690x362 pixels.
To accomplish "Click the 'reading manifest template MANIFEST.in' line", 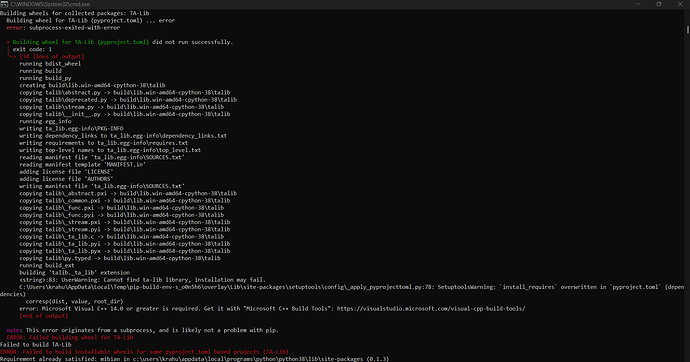I will point(82,165).
